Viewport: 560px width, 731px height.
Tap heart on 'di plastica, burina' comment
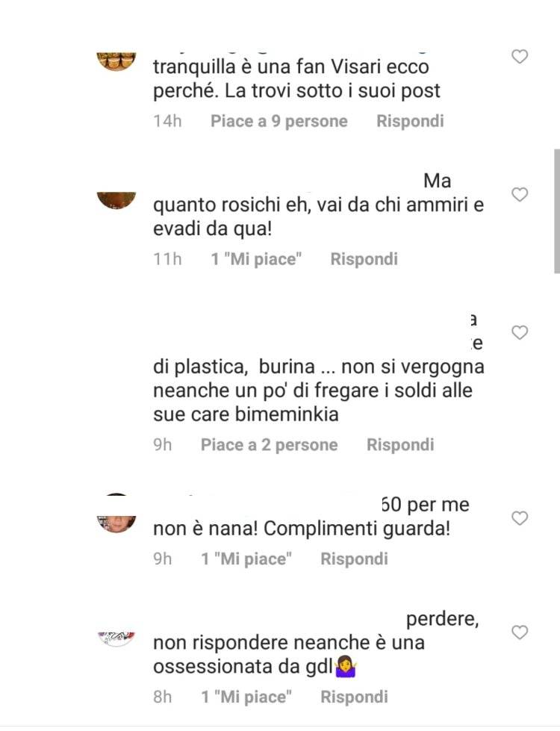pyautogui.click(x=520, y=332)
